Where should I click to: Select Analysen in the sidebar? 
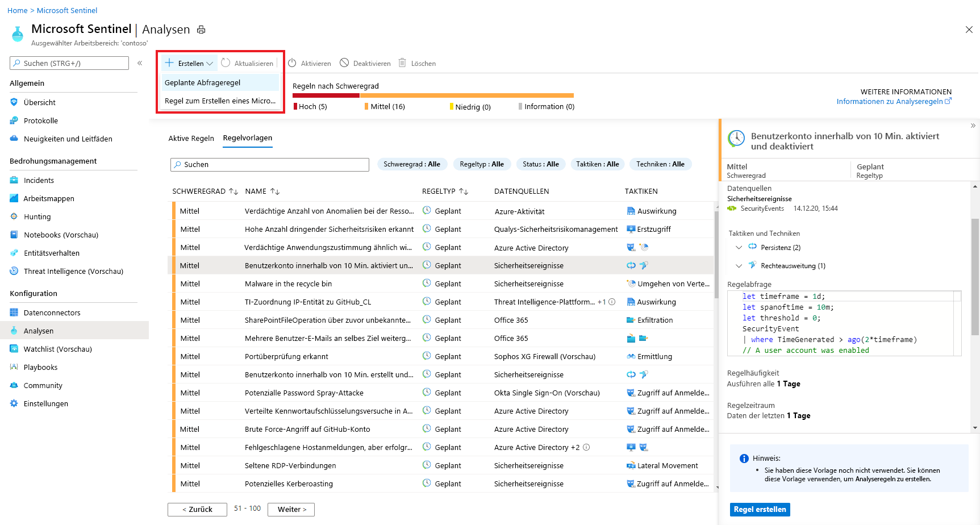pyautogui.click(x=73, y=331)
